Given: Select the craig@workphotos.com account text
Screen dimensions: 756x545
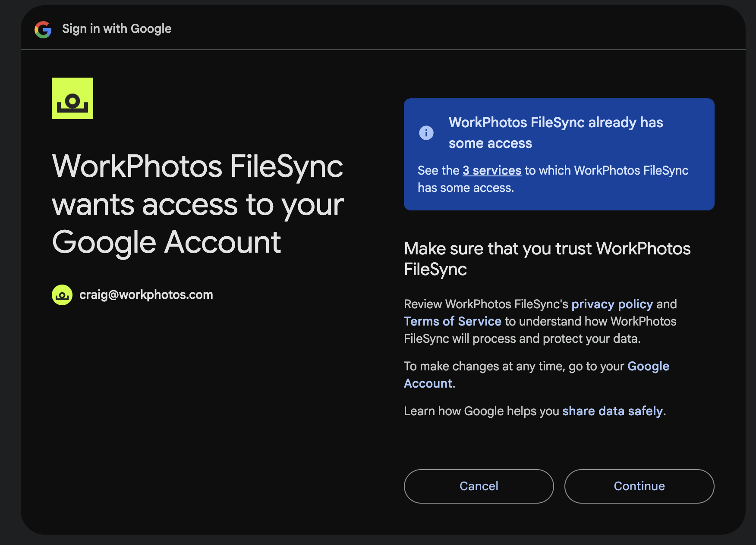Looking at the screenshot, I should (146, 294).
